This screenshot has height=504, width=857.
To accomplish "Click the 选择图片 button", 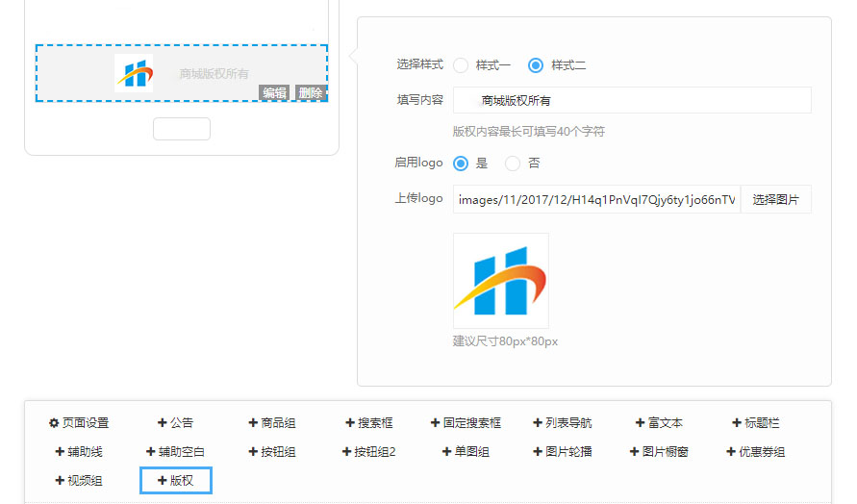I will (775, 199).
